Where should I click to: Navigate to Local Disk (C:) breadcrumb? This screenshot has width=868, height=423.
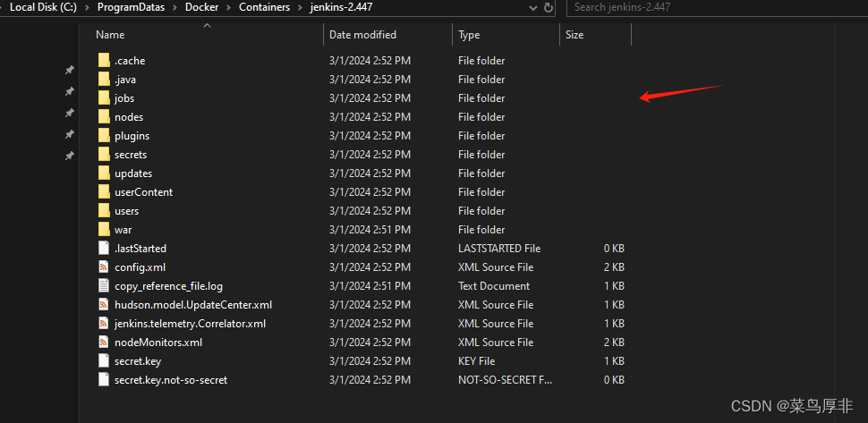[x=43, y=7]
